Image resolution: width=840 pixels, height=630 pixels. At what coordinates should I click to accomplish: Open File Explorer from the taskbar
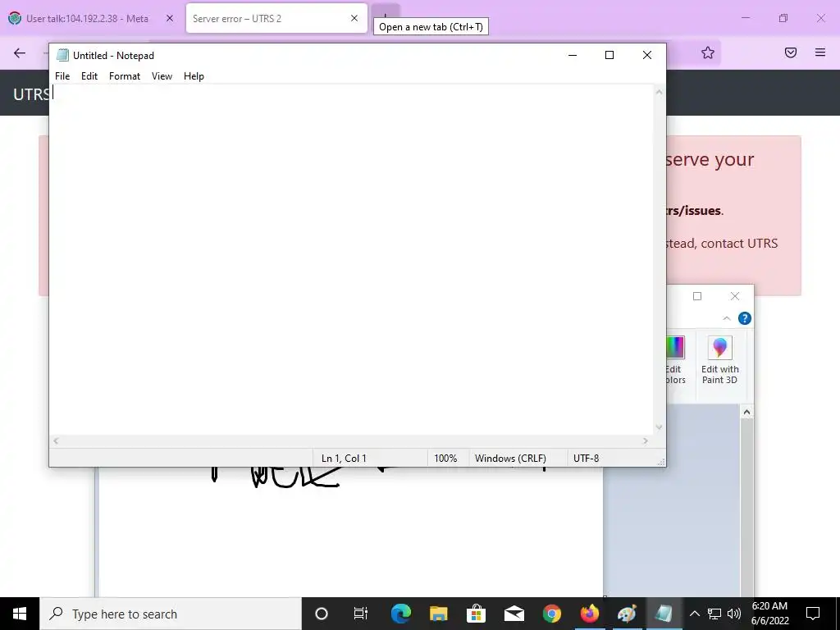pos(438,614)
